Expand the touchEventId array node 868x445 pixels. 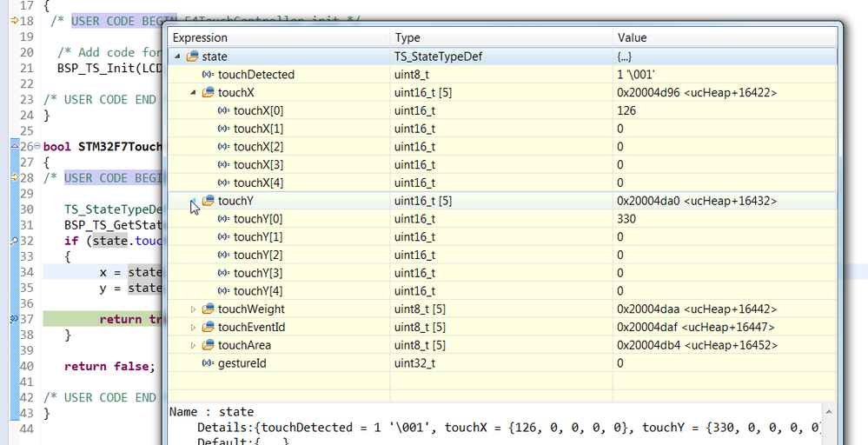[x=193, y=327]
